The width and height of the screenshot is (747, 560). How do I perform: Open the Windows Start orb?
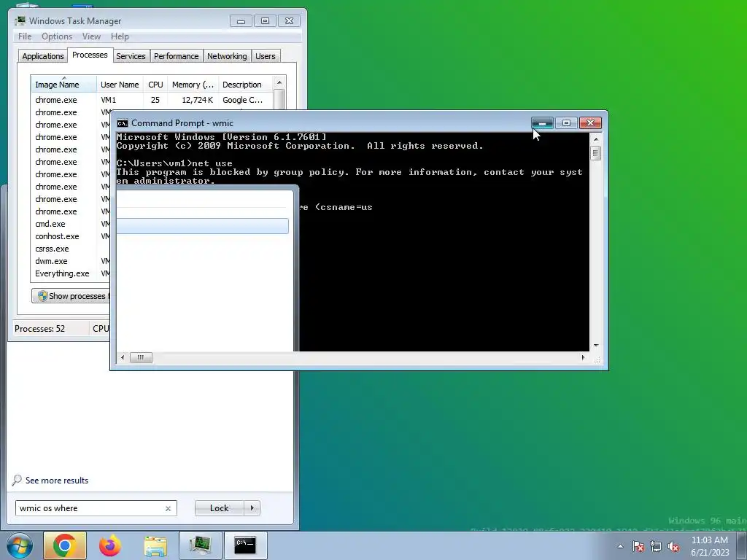point(19,545)
